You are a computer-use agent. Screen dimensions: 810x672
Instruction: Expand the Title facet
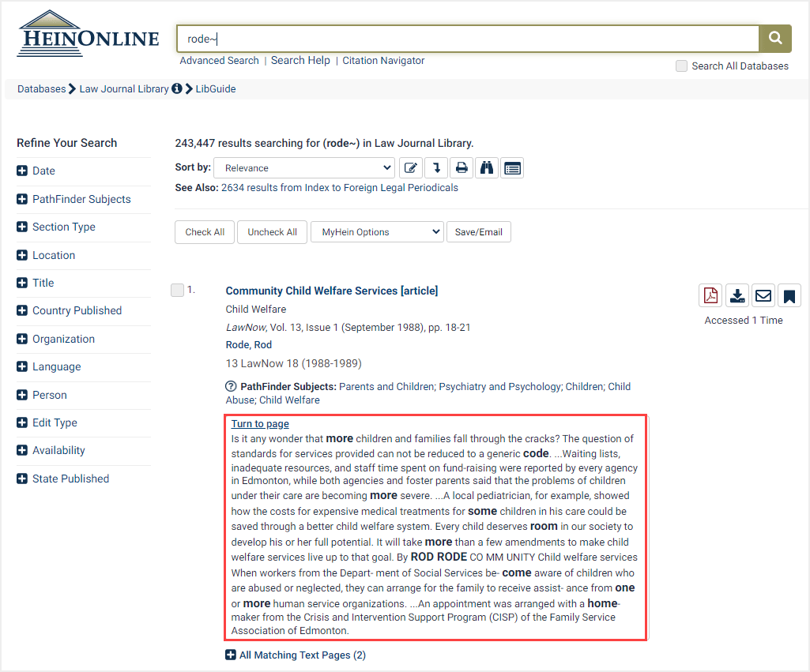[21, 283]
